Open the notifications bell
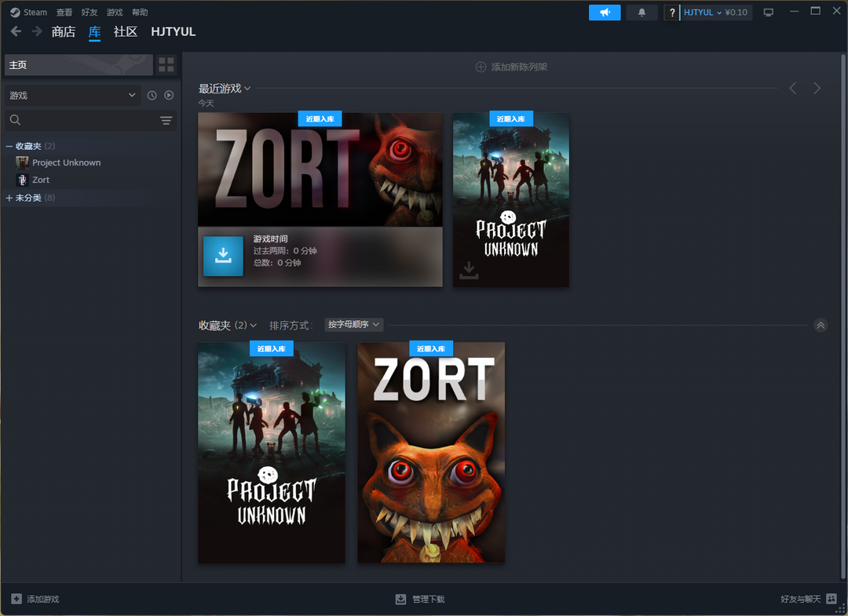Image resolution: width=848 pixels, height=616 pixels. tap(642, 13)
